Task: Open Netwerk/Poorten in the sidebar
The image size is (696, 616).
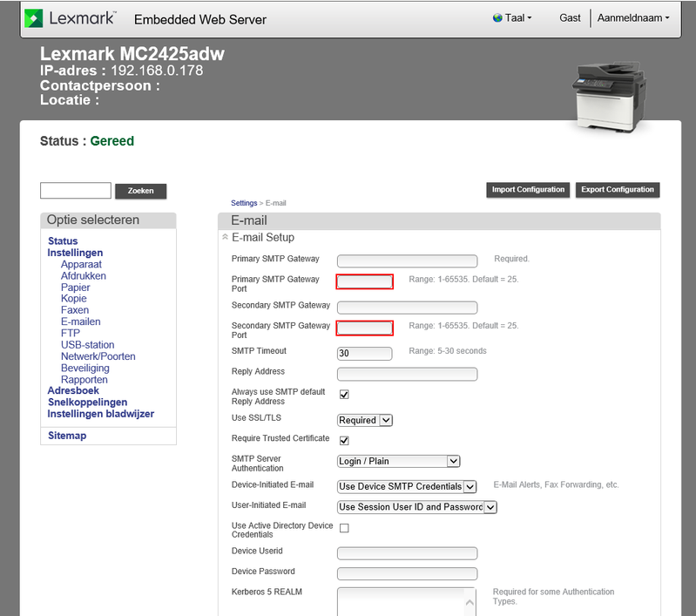Action: 98,356
